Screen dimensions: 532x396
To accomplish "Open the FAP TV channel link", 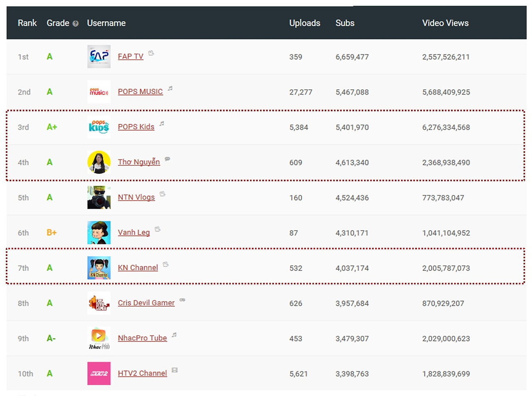I will pos(131,57).
